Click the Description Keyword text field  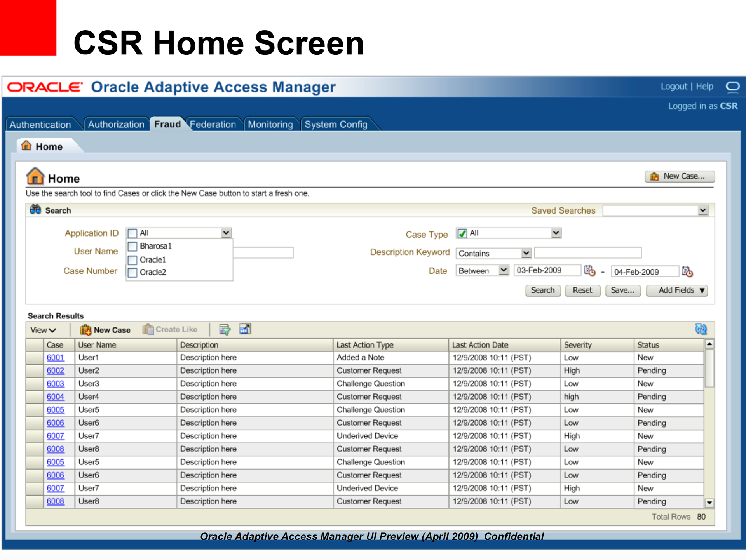pyautogui.click(x=588, y=253)
